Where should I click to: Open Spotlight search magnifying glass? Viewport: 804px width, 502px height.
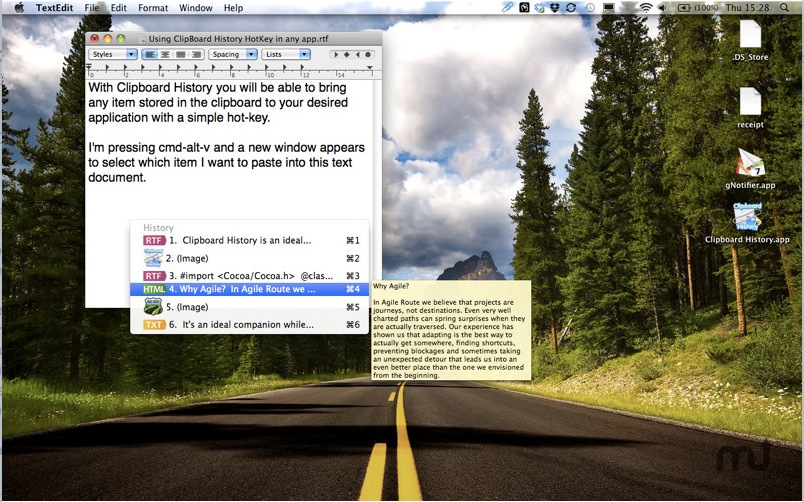(x=785, y=8)
